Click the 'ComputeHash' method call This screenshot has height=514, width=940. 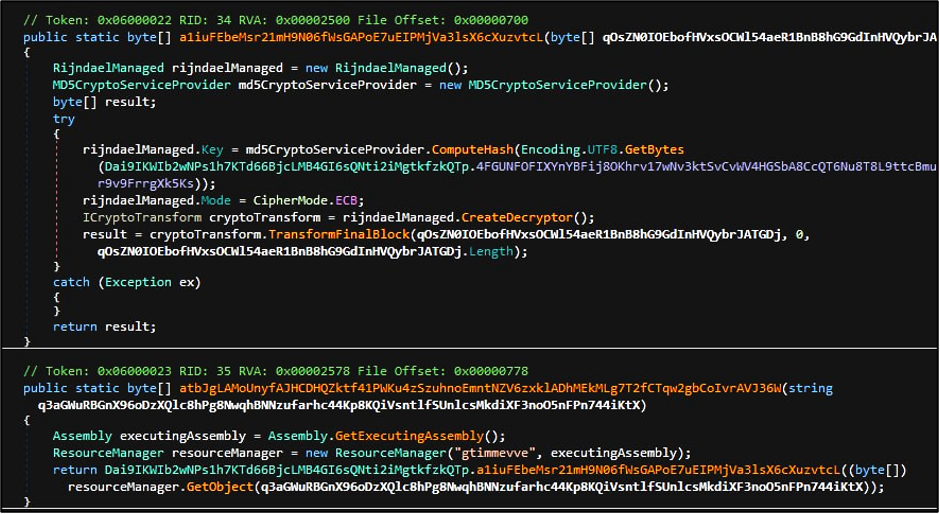pos(472,149)
